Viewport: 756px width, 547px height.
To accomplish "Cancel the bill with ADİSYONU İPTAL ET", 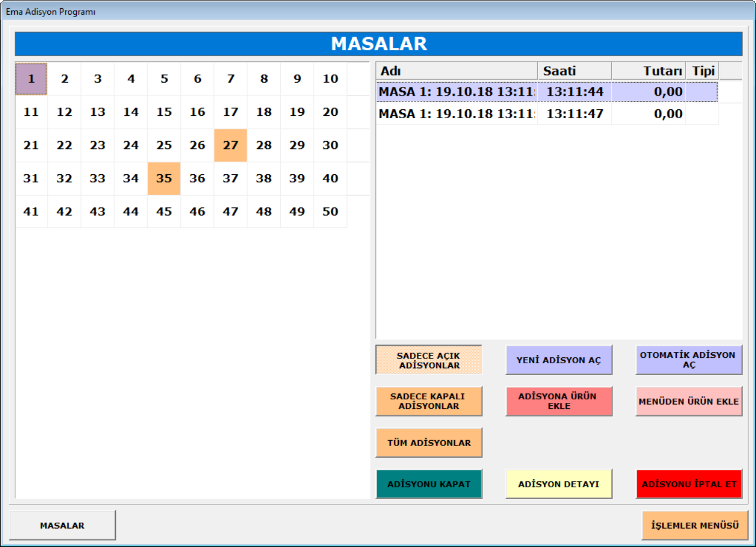I will [x=689, y=484].
